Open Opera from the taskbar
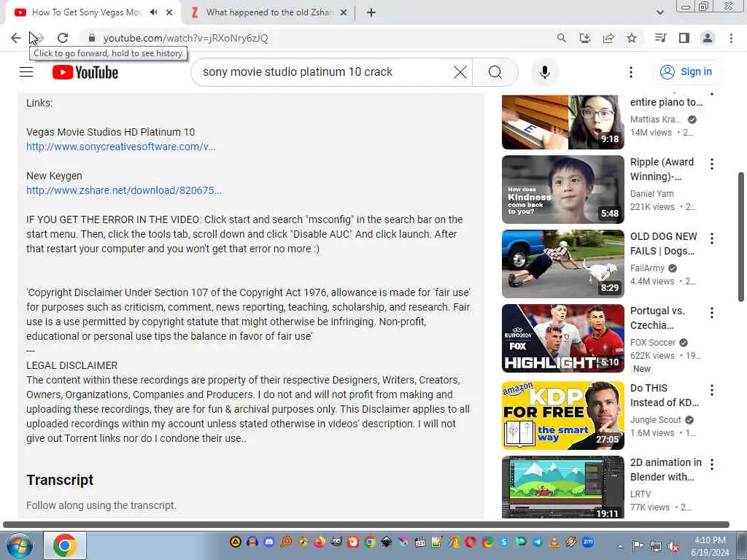Screen dimensions: 747x560 (471, 542)
